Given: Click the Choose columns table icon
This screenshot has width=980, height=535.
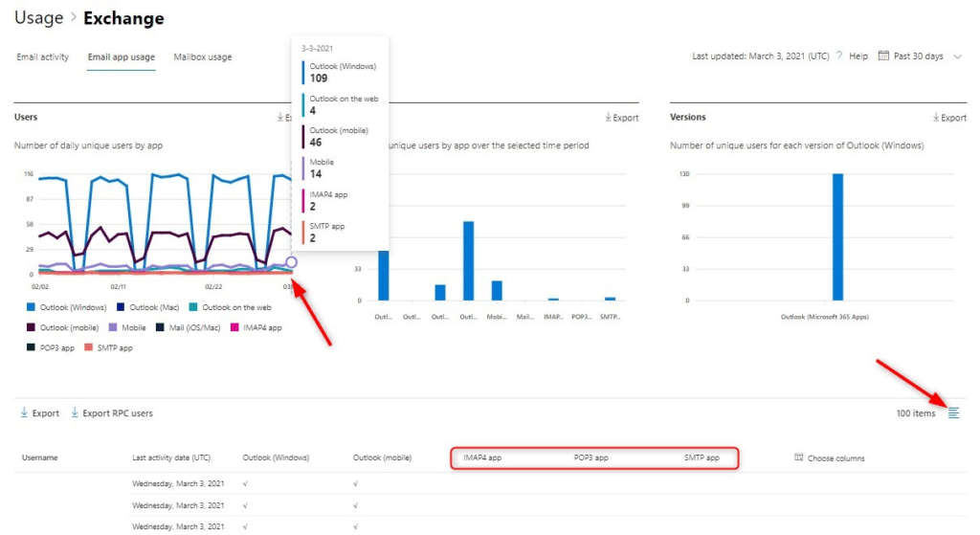Looking at the screenshot, I should (799, 457).
